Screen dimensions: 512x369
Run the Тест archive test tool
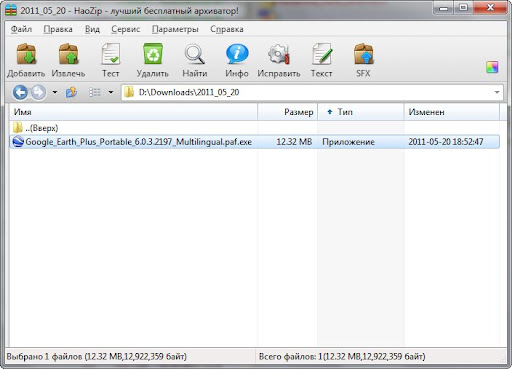tap(110, 54)
